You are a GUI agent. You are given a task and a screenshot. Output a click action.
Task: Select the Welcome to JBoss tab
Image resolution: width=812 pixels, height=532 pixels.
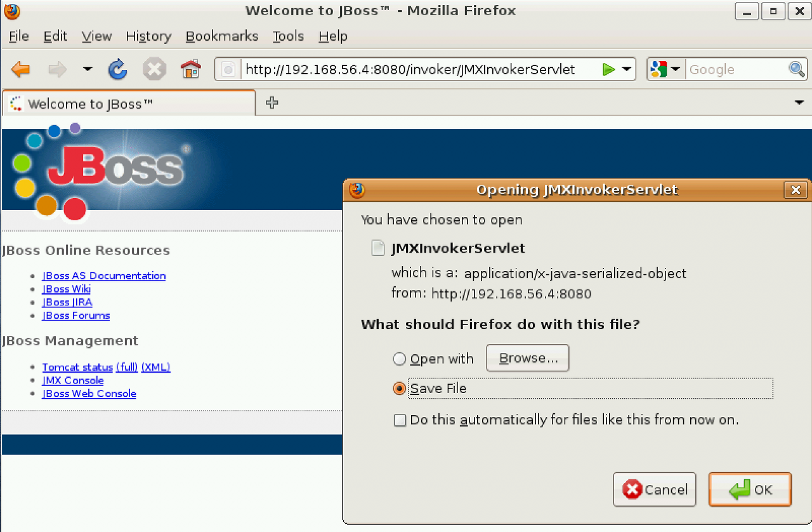pyautogui.click(x=129, y=103)
